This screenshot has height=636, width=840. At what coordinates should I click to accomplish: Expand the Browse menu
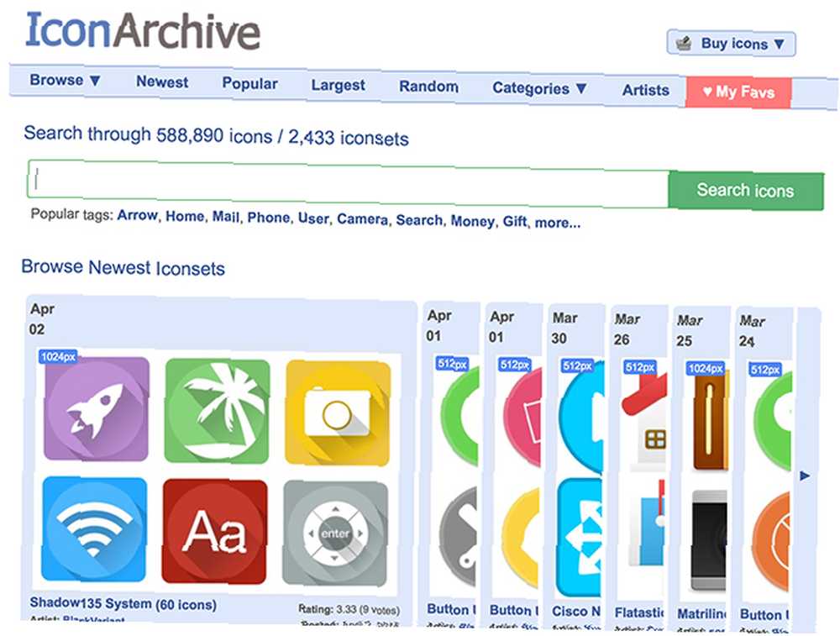65,81
